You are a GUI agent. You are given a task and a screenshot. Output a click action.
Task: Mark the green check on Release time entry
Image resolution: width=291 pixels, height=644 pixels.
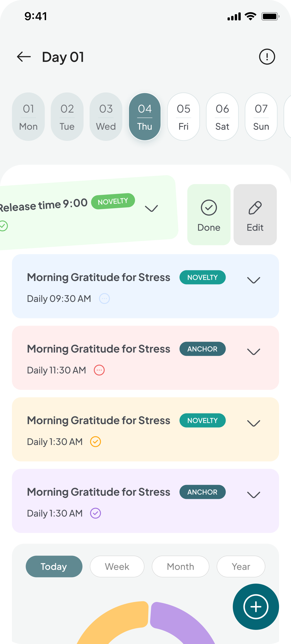point(3,226)
